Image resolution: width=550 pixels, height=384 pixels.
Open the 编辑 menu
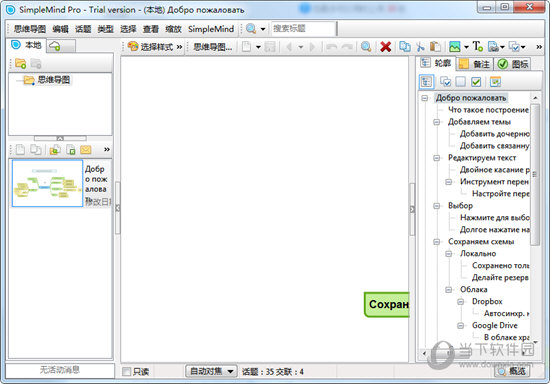coord(60,29)
